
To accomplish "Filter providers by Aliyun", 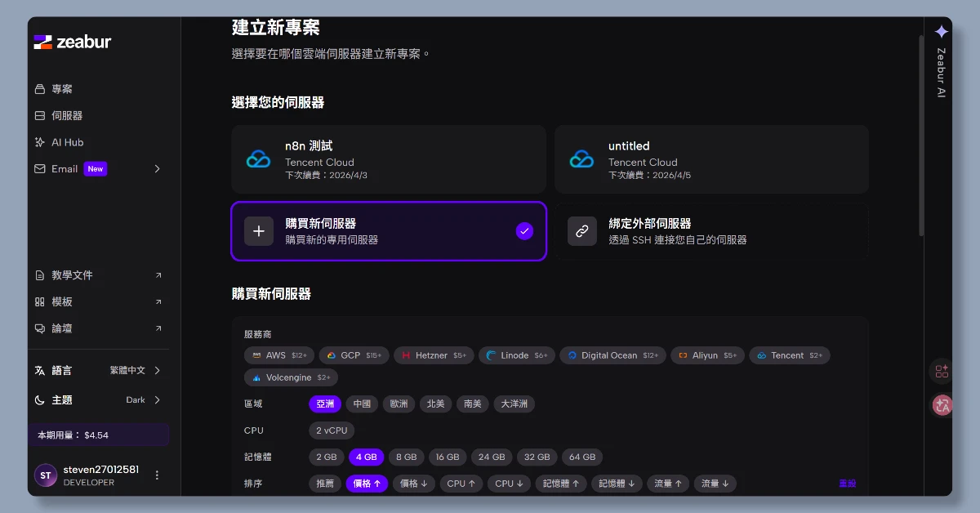I will pyautogui.click(x=707, y=355).
